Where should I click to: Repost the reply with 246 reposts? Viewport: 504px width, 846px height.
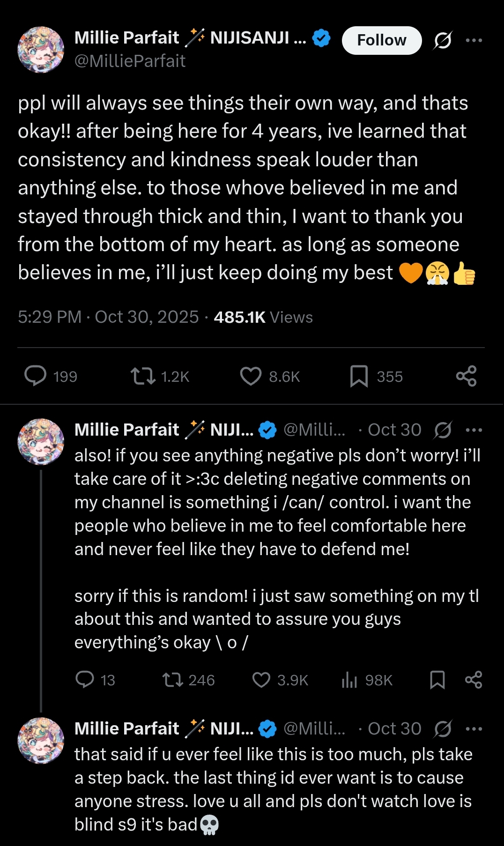click(x=172, y=680)
